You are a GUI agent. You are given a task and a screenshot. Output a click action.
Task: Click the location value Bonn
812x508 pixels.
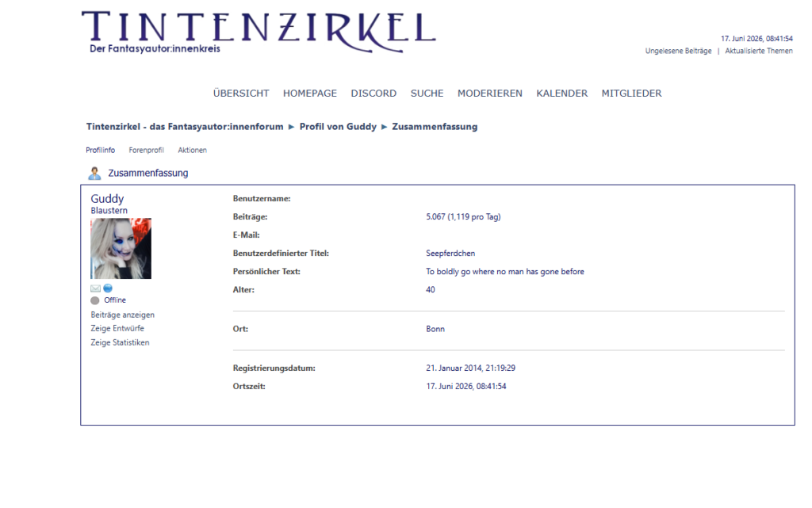tap(435, 329)
